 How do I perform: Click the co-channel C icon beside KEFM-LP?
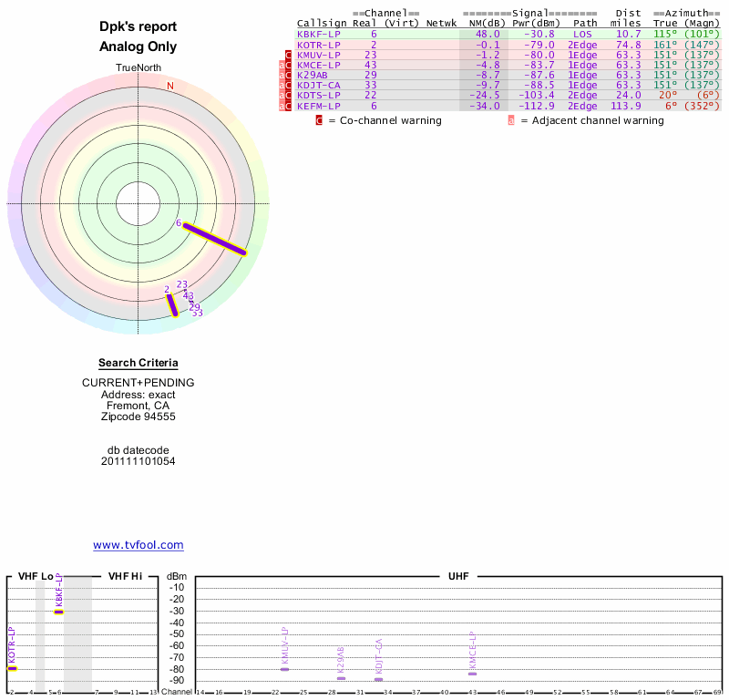click(x=289, y=106)
